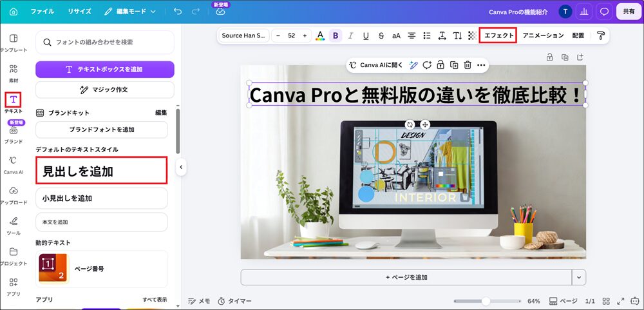Click ブランドフォントを追加 button
Viewport: 644px width, 310px height.
pos(102,130)
